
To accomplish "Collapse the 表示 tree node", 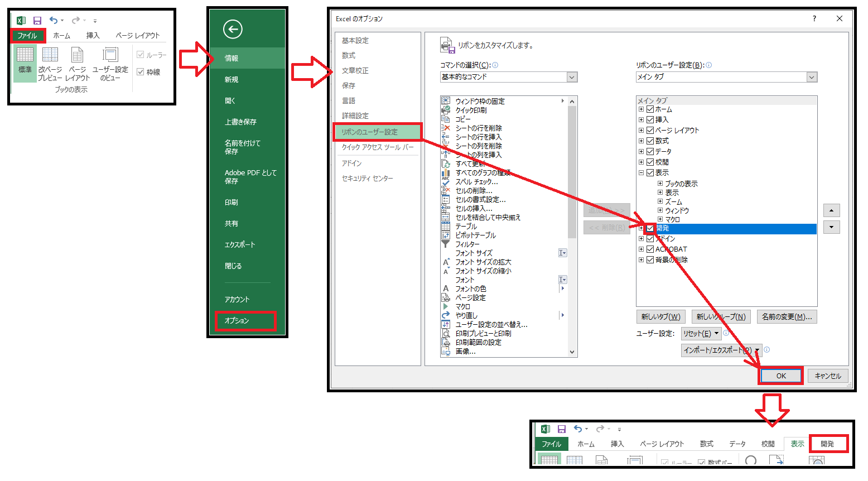I will (642, 173).
